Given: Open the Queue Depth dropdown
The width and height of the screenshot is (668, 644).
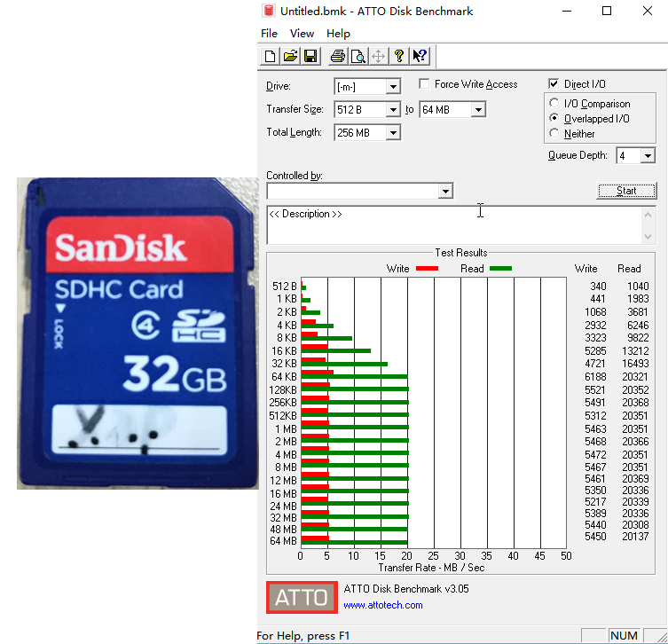Looking at the screenshot, I should [x=648, y=155].
